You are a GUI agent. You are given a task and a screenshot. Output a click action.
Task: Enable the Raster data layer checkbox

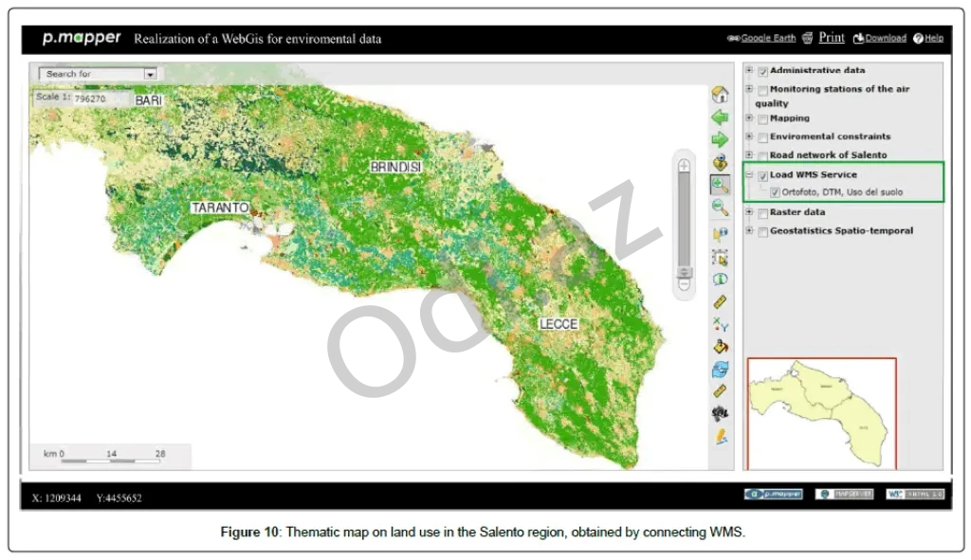[x=762, y=213]
